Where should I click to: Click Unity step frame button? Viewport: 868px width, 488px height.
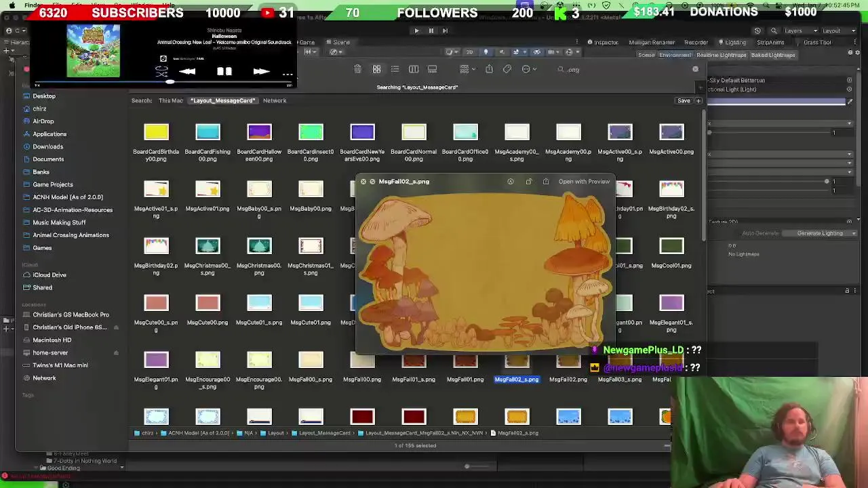click(445, 30)
